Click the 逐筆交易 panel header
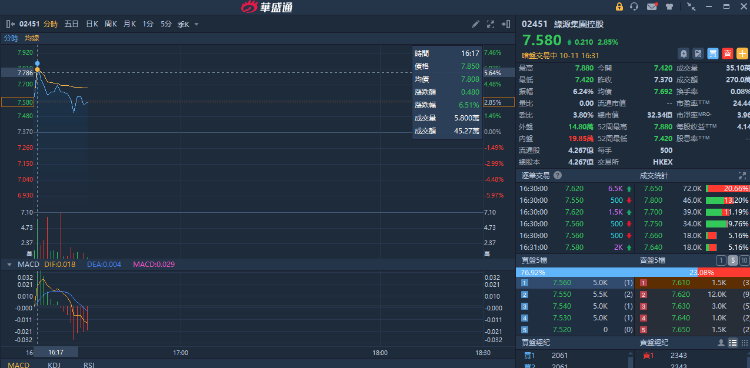750x368 pixels. pos(535,176)
